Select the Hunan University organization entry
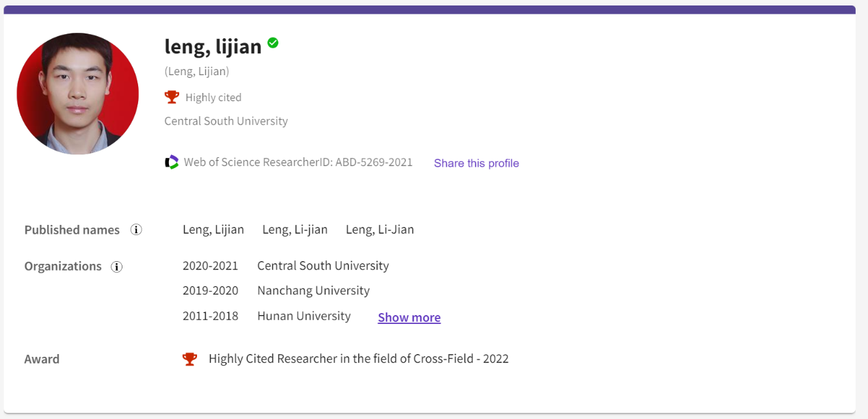Viewport: 868px width, 419px height. point(304,316)
